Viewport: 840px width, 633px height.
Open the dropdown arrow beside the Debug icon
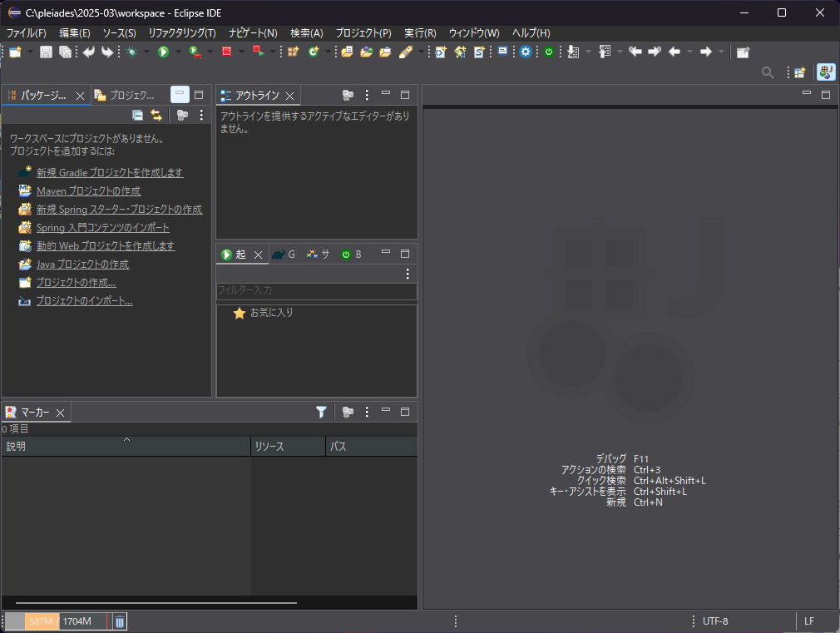pos(146,52)
